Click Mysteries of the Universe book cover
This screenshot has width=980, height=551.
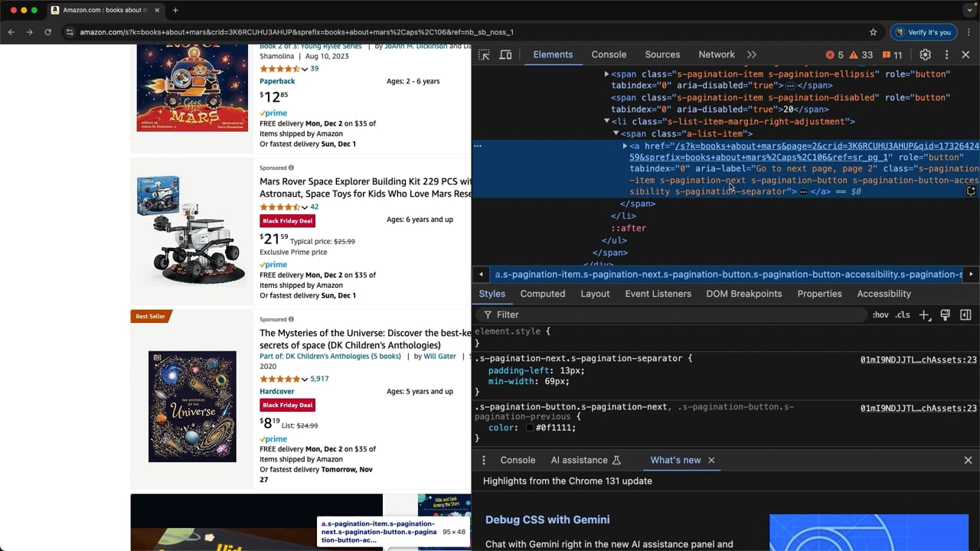[192, 406]
